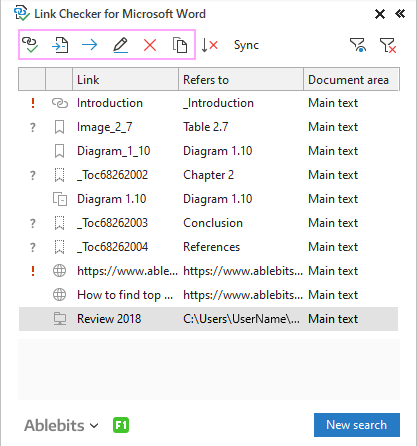The height and width of the screenshot is (446, 417).
Task: Click the bookmark icon for Diagram_1_10
Action: pos(59,151)
